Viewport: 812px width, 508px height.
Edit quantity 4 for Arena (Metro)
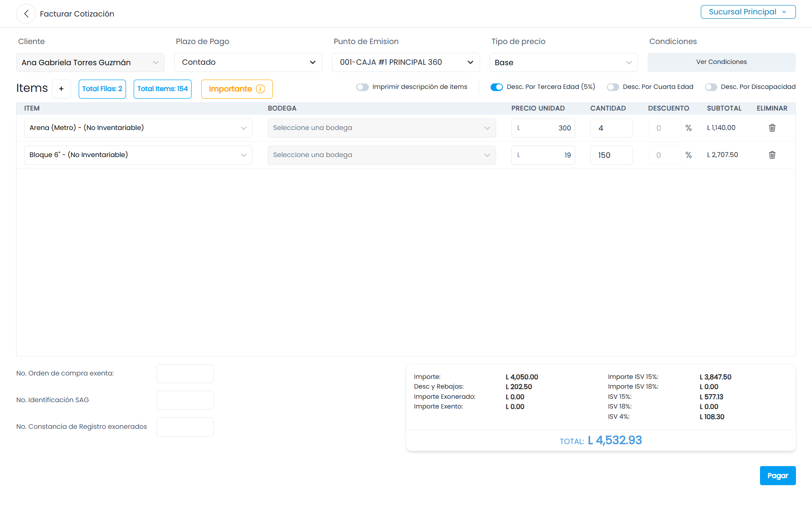pyautogui.click(x=612, y=128)
